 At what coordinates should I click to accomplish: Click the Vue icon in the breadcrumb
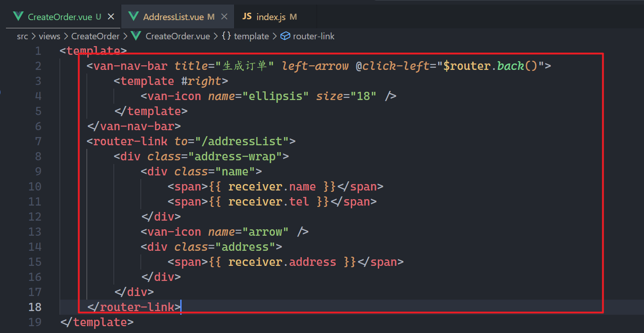tap(136, 36)
